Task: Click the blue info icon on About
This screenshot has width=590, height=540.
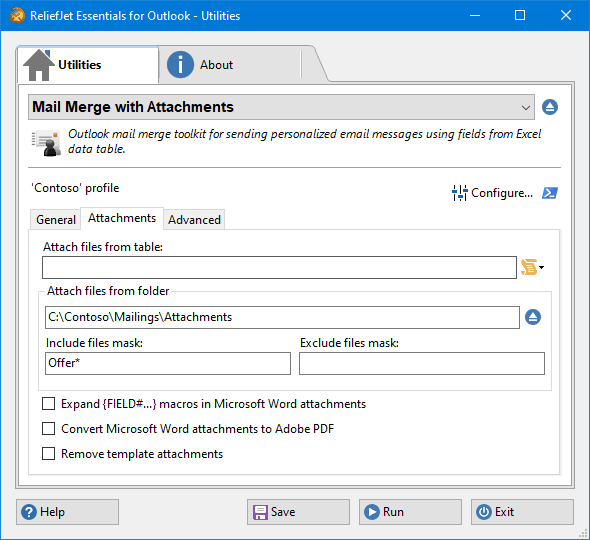Action: 180,65
